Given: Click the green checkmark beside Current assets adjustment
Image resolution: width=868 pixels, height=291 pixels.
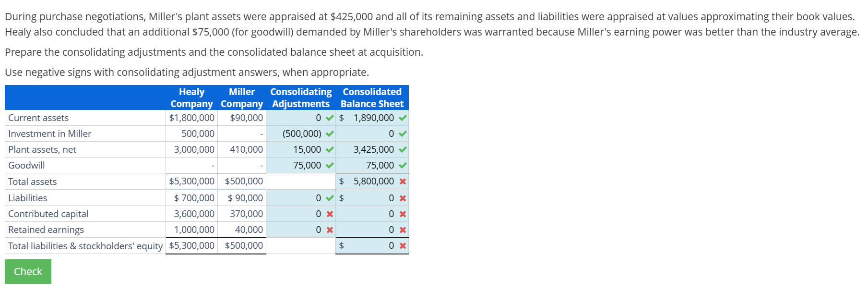Looking at the screenshot, I should pyautogui.click(x=329, y=118).
